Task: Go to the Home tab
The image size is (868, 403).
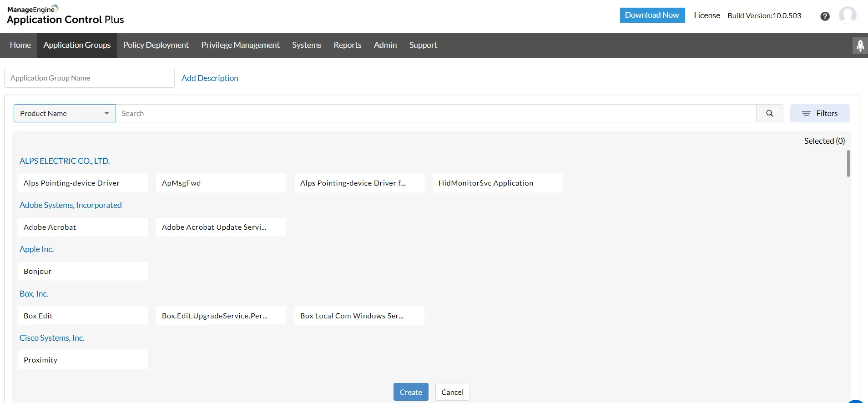Action: (x=20, y=45)
